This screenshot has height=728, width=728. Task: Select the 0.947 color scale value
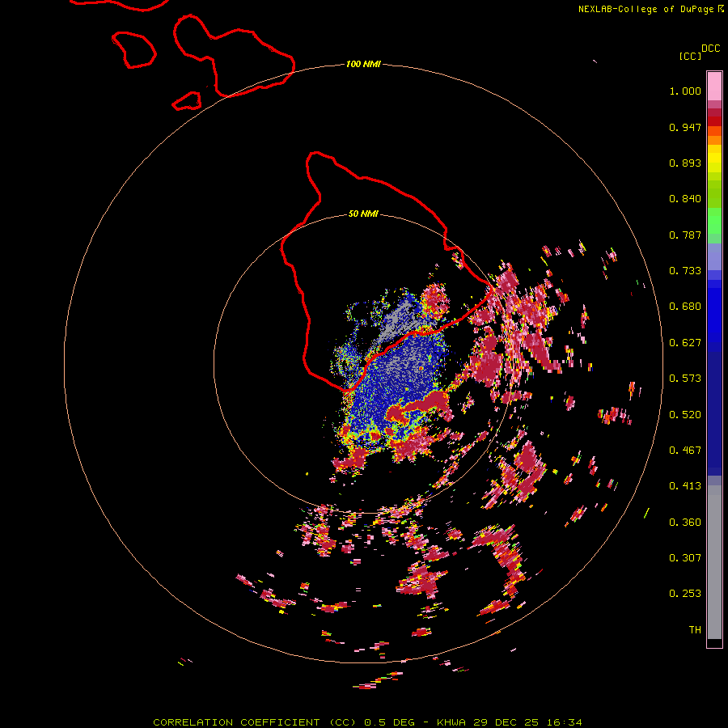(685, 127)
